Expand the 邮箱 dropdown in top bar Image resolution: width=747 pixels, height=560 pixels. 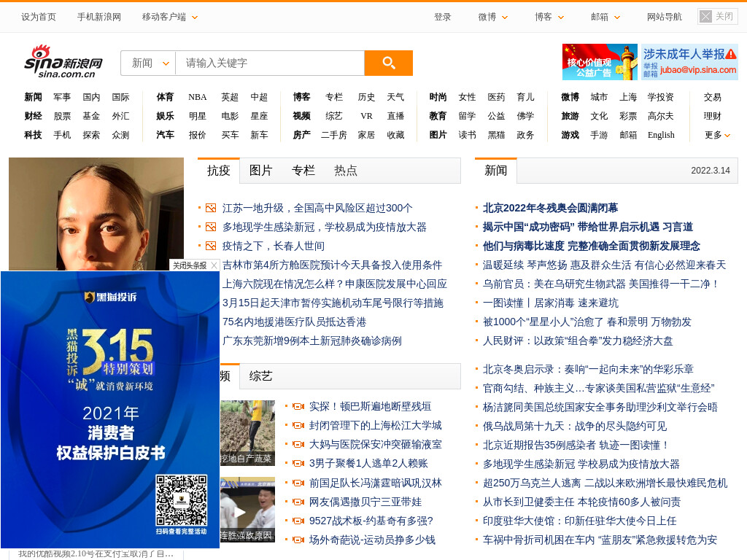tap(617, 17)
